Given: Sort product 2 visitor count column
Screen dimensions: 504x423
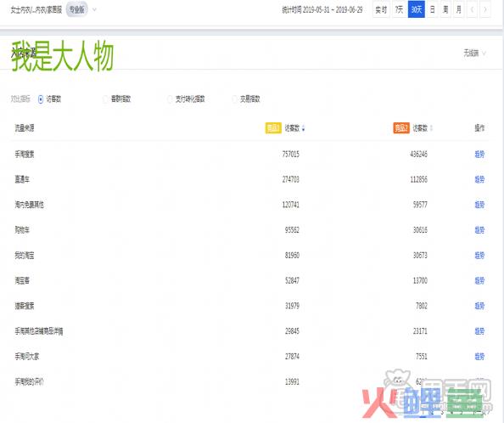Looking at the screenshot, I should pos(431,128).
